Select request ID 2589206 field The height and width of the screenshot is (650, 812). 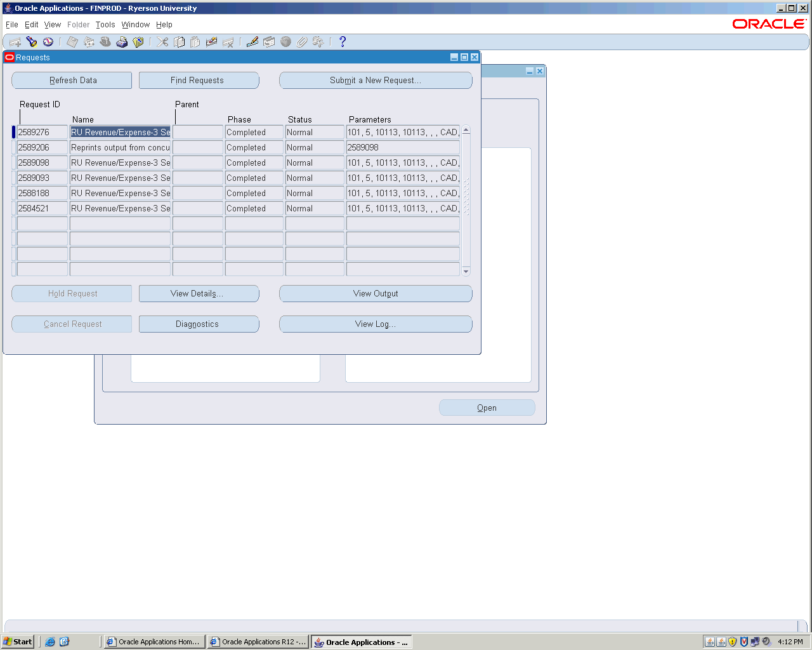42,148
